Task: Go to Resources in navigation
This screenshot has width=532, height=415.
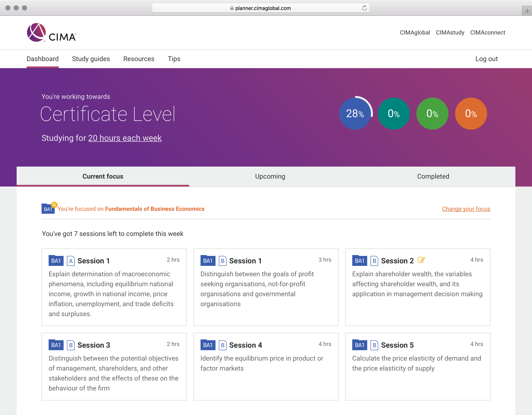Action: [139, 59]
